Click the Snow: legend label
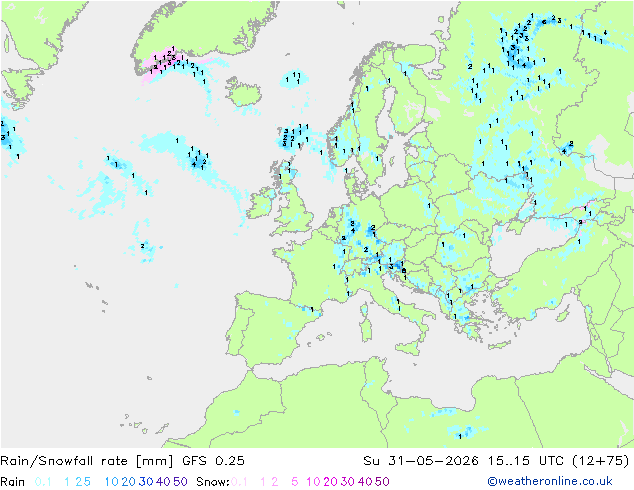This screenshot has width=634, height=490. 213,482
